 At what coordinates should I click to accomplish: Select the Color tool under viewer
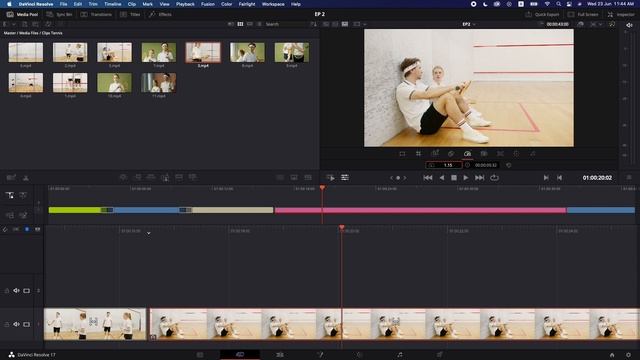coord(516,154)
